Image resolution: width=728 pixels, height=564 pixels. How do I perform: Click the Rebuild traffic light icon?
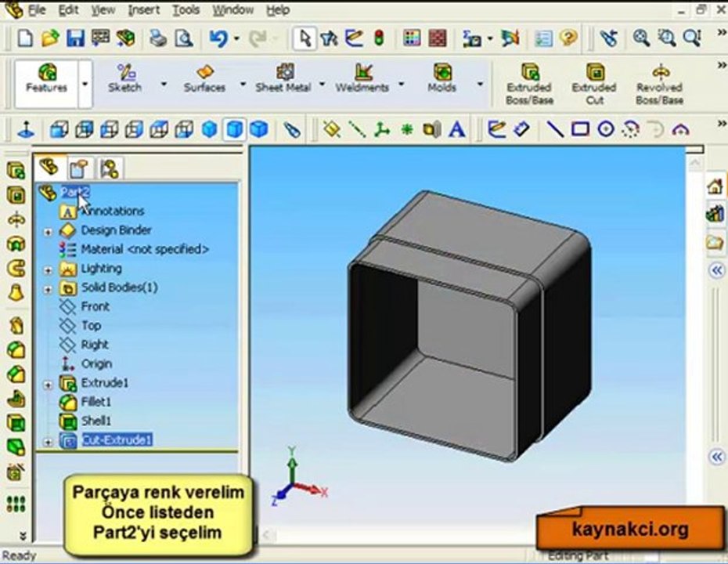coord(380,38)
